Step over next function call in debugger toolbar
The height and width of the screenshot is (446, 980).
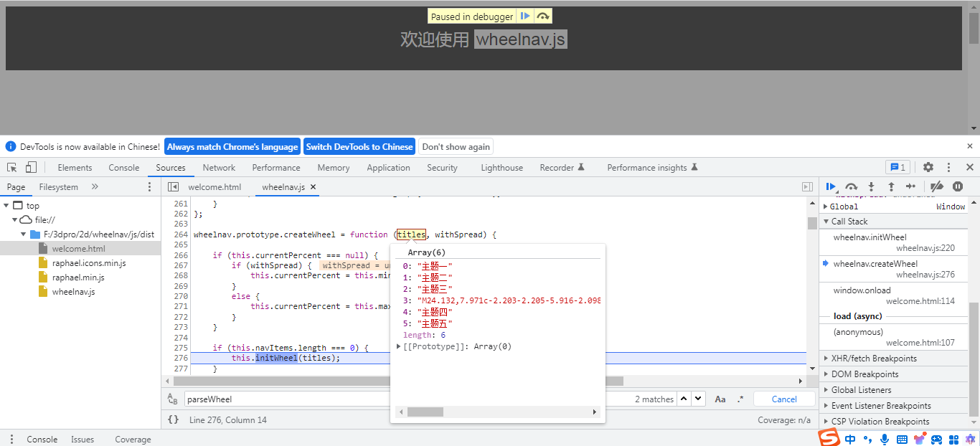[x=851, y=186]
